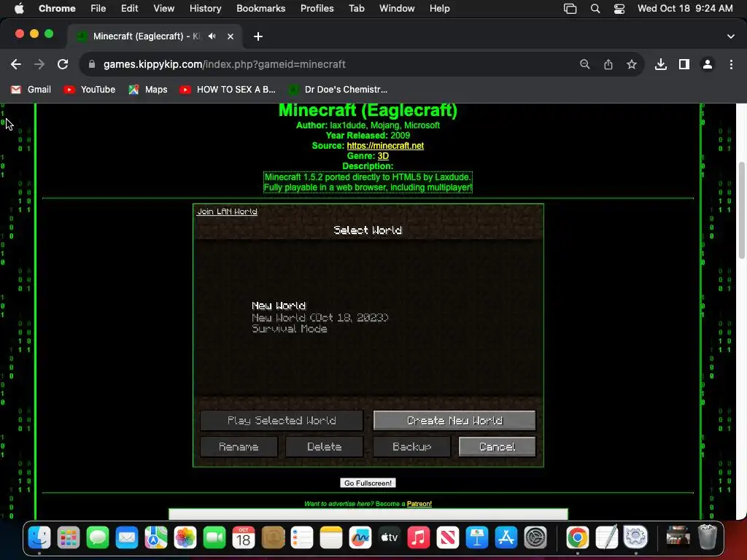
Task: Open Chrome three-dot menu
Action: coord(731,64)
